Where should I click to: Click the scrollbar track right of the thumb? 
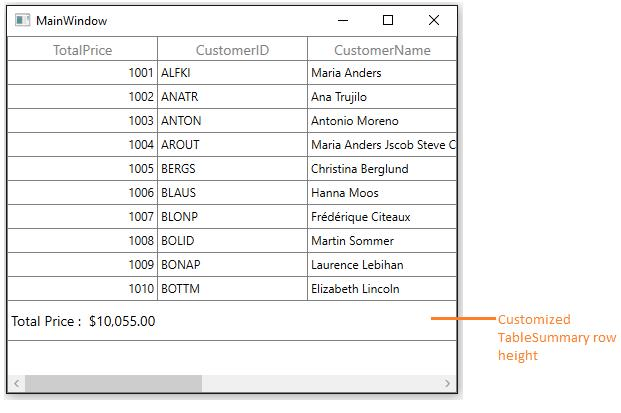320,383
